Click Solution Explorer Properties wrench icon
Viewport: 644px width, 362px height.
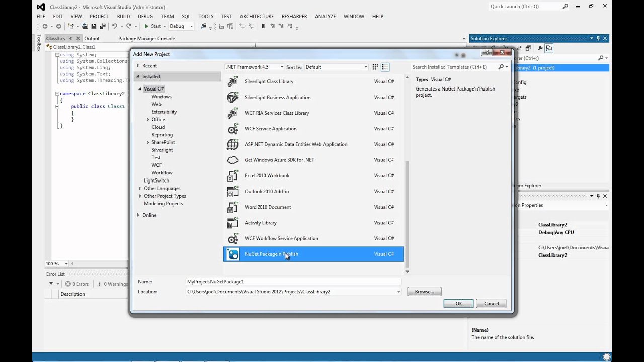tap(540, 48)
